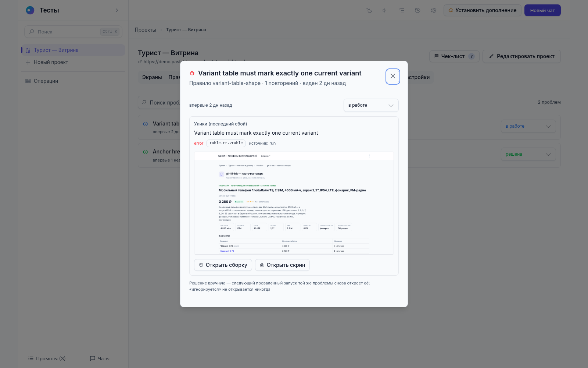
Task: Click the search magnifier icon in issues search
Action: 144,102
